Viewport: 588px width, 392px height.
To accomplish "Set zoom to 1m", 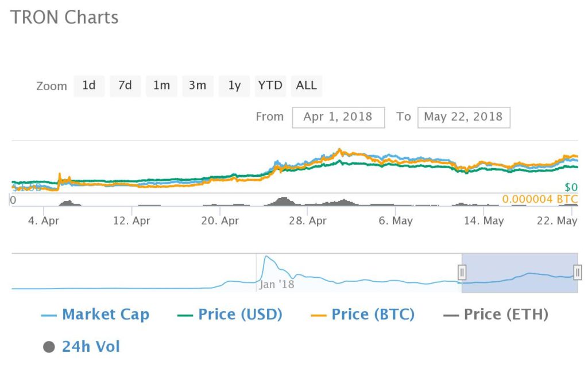I will tap(161, 86).
